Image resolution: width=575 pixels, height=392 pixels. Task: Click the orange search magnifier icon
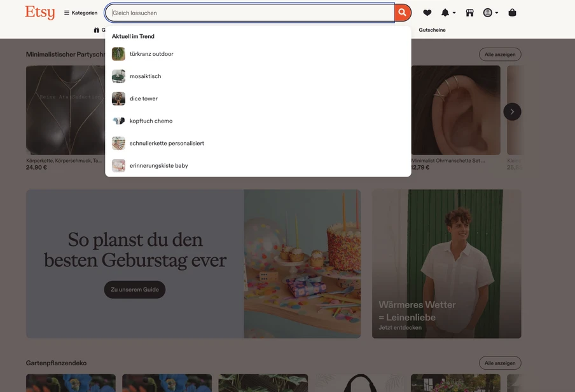(x=401, y=12)
